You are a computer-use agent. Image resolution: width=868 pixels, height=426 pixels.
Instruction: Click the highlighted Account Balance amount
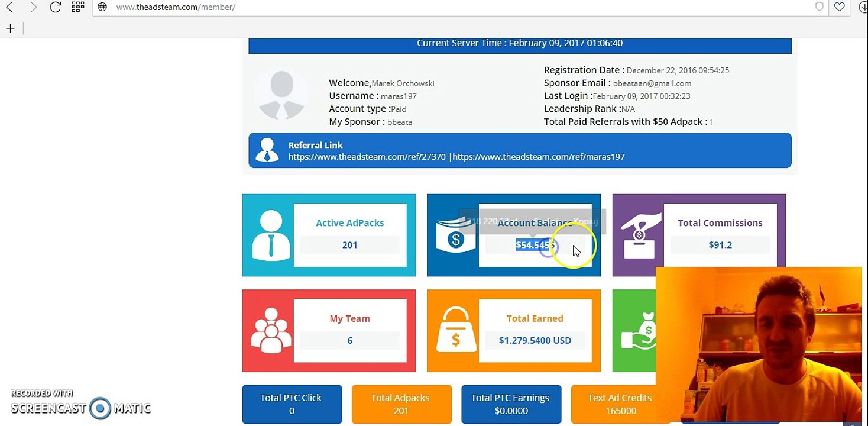[x=535, y=245]
